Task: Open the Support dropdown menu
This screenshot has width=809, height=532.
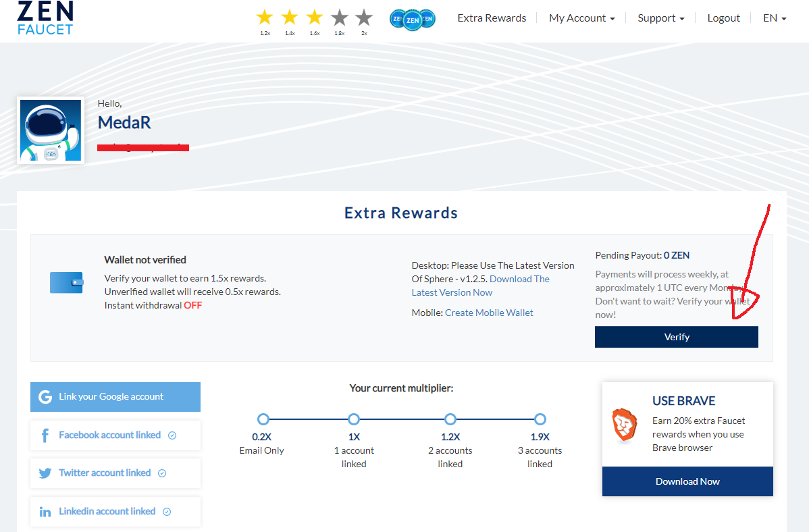Action: [x=660, y=18]
